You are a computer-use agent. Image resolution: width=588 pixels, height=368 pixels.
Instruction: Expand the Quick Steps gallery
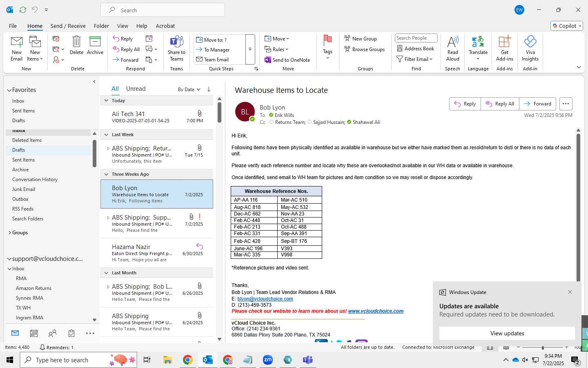[250, 49]
